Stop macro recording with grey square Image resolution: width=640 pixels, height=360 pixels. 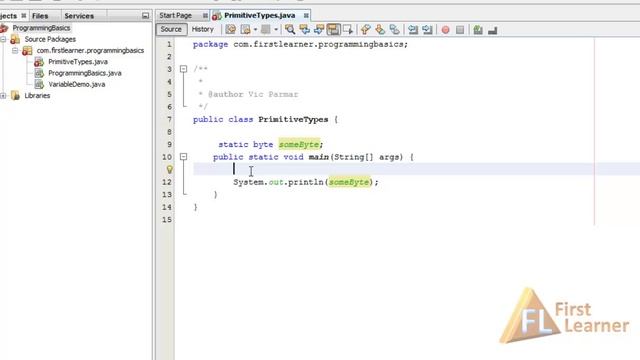tap(460, 30)
